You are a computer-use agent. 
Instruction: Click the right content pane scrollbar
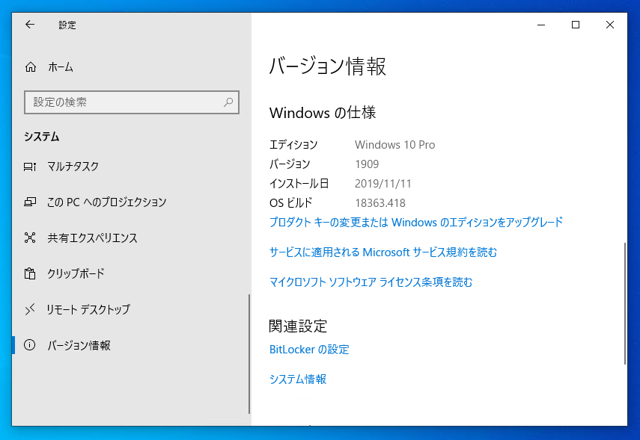coord(624,304)
